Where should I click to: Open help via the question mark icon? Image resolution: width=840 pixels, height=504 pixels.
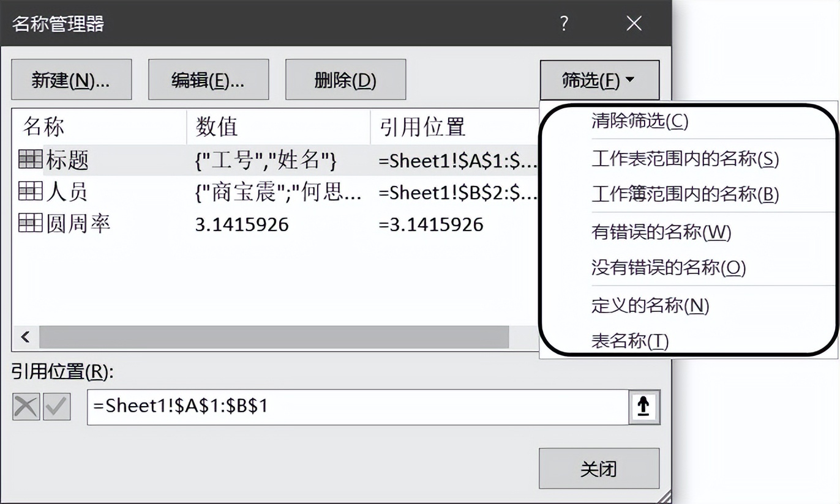563,23
